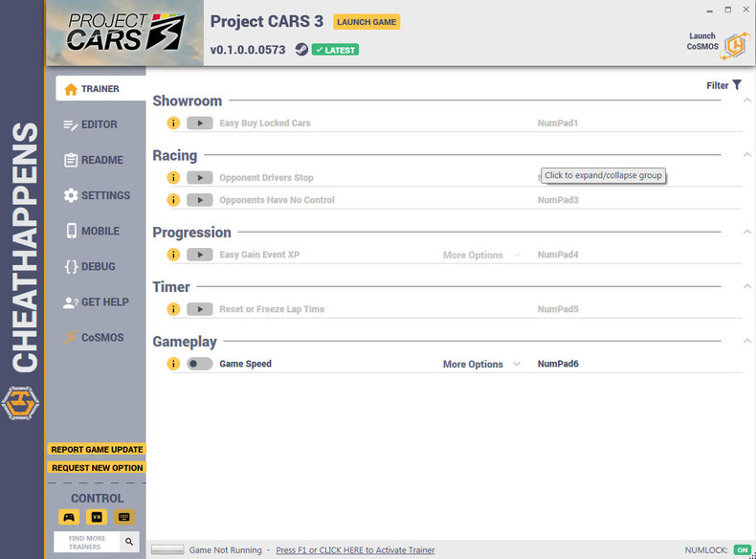Activate Opponent Drivers Stop play button
Viewport: 756px width, 559px height.
200,177
